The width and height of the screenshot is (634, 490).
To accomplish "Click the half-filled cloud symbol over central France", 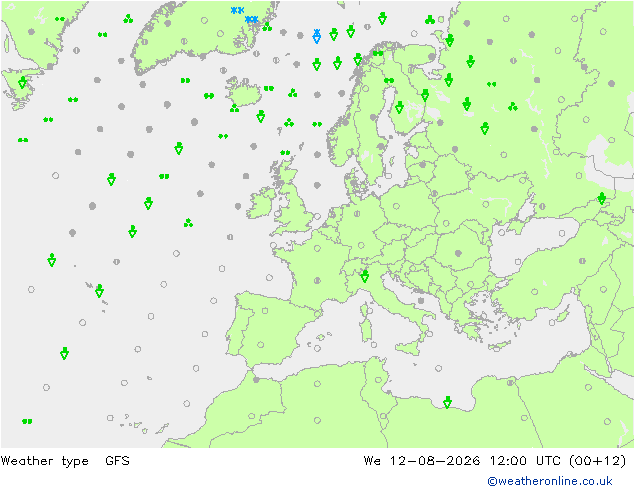I will click(317, 280).
